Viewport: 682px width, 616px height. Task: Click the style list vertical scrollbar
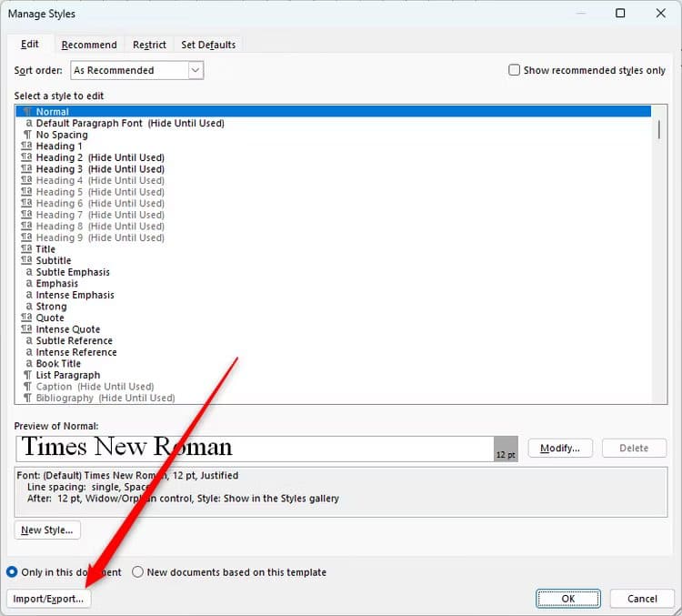coord(659,128)
